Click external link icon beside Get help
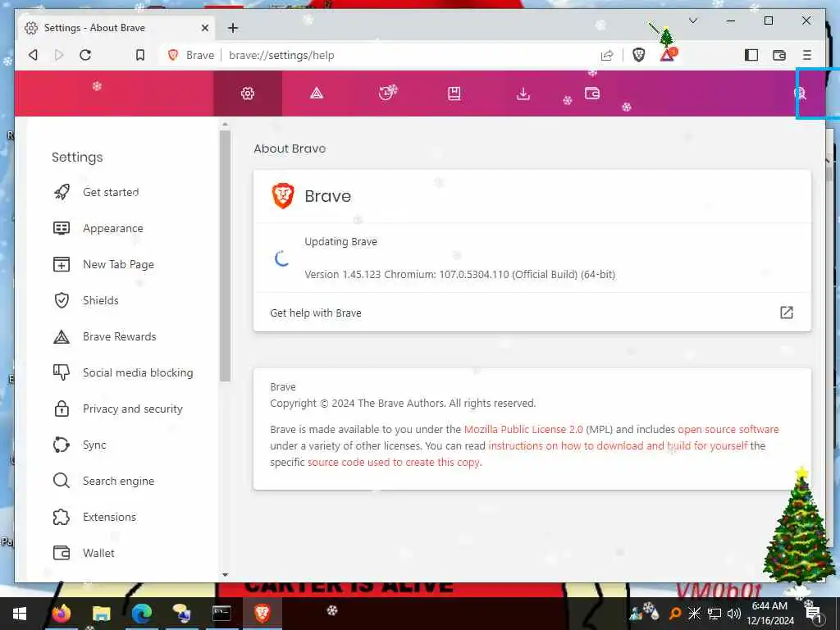840x630 pixels. pyautogui.click(x=787, y=313)
